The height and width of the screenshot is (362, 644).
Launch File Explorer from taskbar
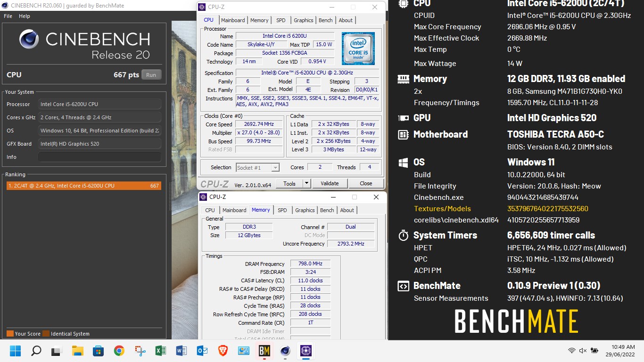point(77,351)
